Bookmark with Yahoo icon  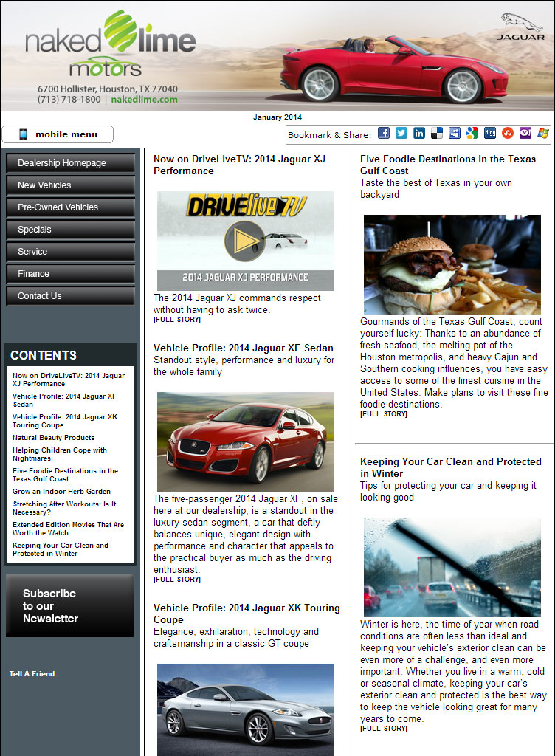click(x=525, y=133)
